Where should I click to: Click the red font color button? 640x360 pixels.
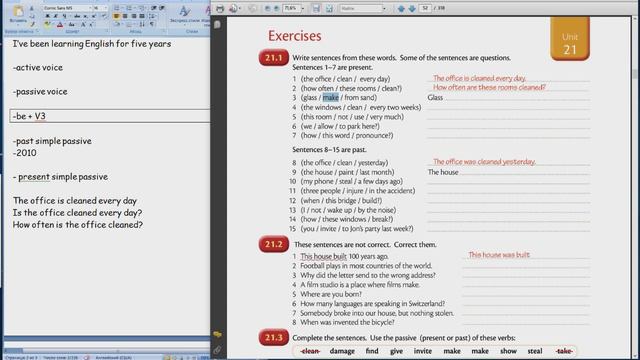[x=60, y=25]
